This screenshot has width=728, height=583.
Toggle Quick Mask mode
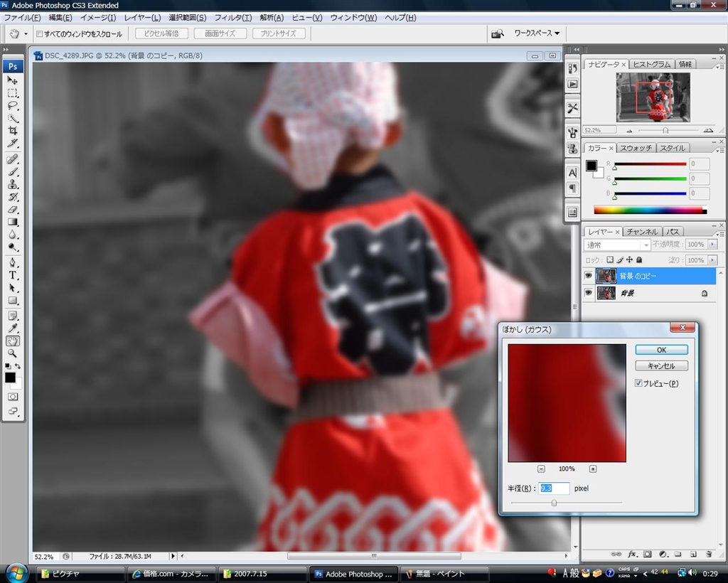[13, 397]
